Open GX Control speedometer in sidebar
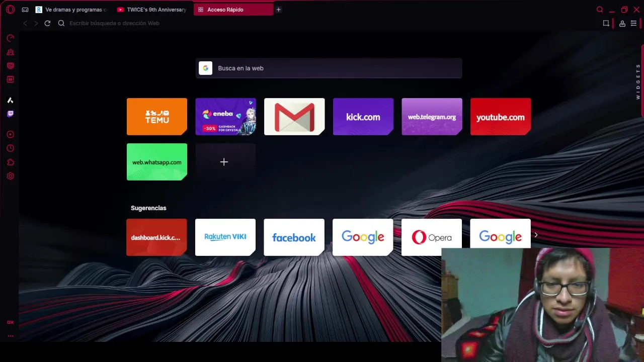 pos(10,38)
